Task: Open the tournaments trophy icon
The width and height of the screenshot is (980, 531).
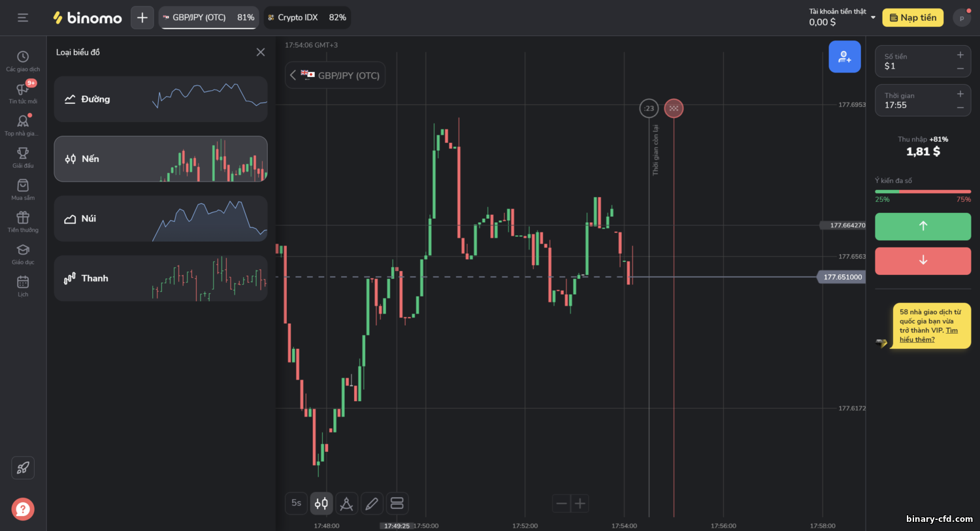Action: [x=23, y=153]
